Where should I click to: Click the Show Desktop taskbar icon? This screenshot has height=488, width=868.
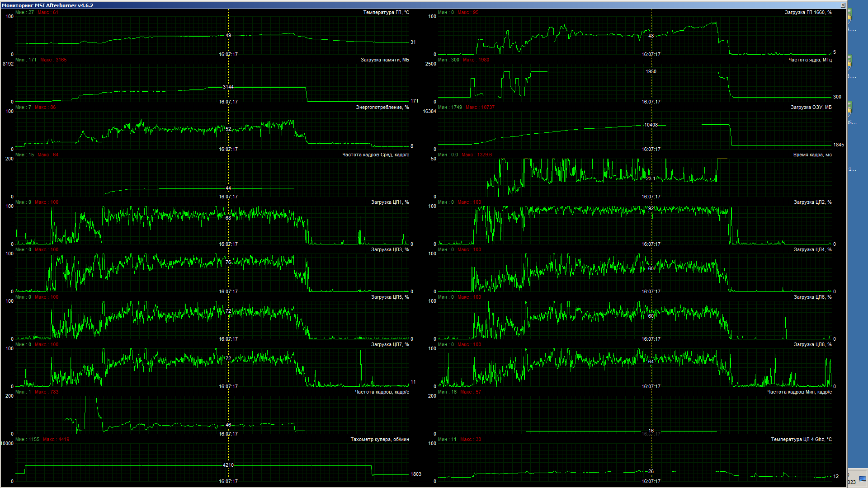[863, 479]
